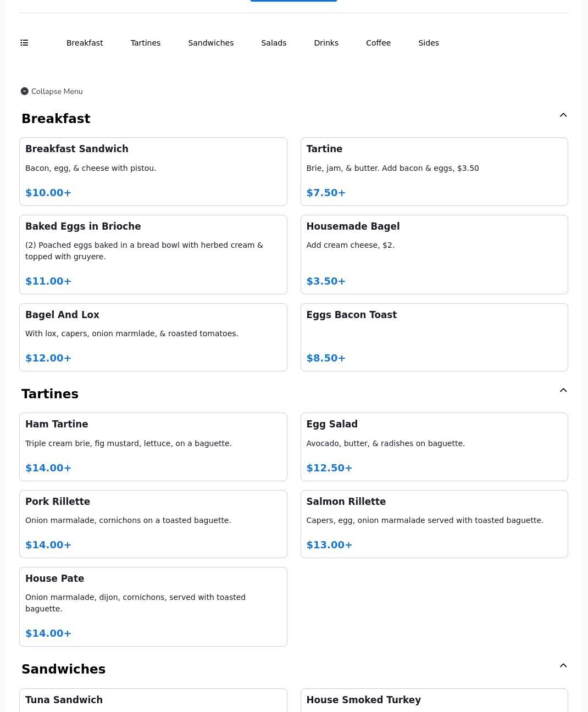Click the Collapse Menu minus icon
Screen dimensions: 588x712
click(25, 91)
